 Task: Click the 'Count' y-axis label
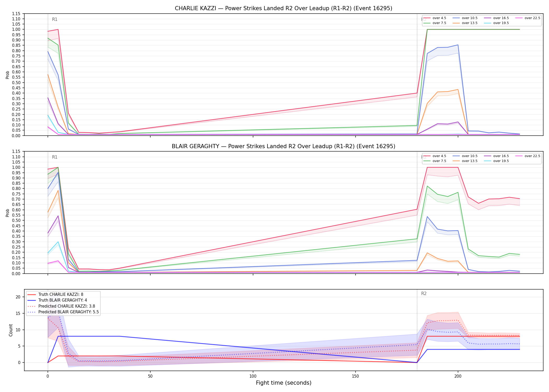click(x=11, y=330)
